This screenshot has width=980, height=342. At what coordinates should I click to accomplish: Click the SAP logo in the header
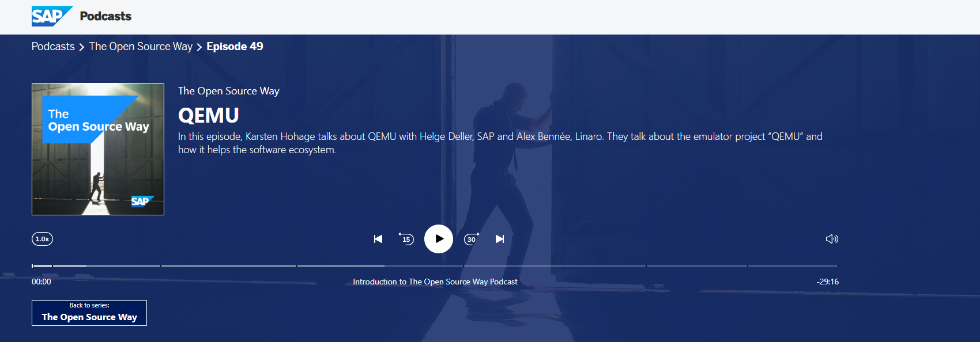pyautogui.click(x=52, y=16)
